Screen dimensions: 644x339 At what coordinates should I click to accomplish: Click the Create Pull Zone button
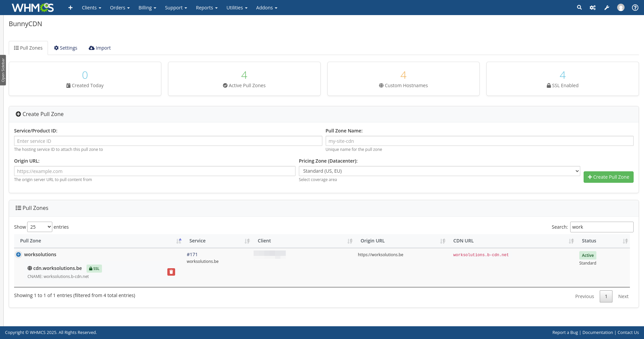tap(608, 177)
